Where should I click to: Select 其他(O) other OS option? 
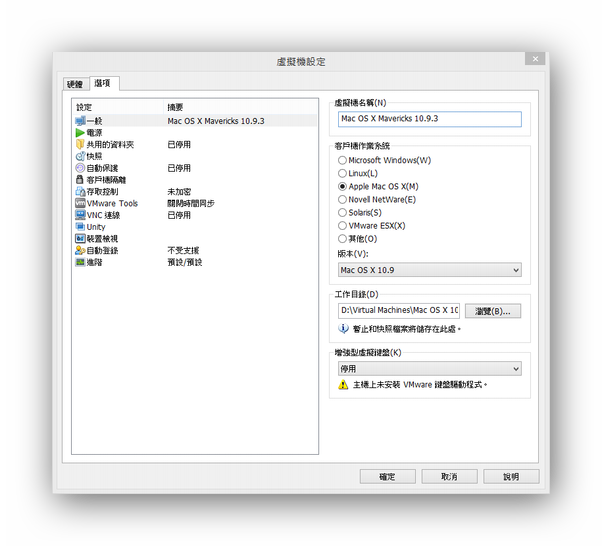pyautogui.click(x=357, y=239)
